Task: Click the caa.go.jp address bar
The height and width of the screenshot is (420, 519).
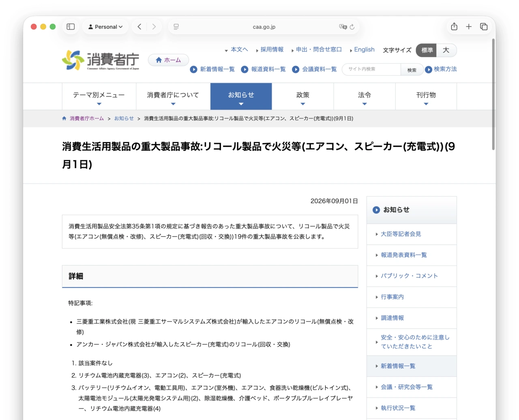Action: click(264, 27)
